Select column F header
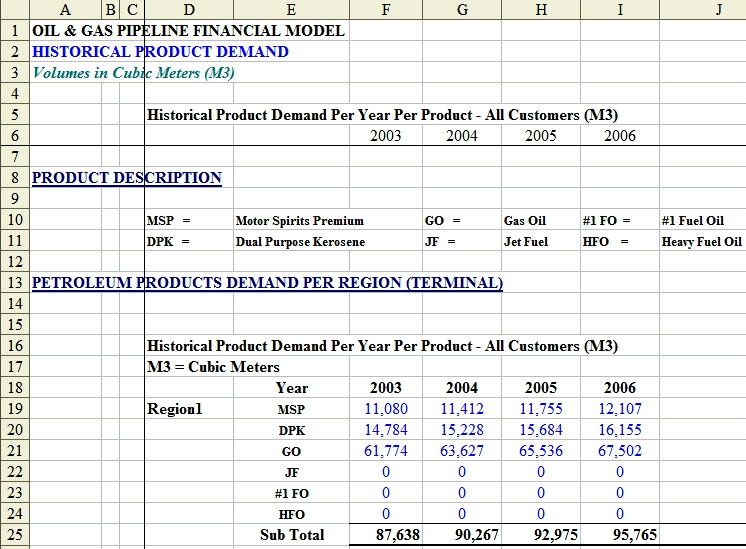The height and width of the screenshot is (549, 746). point(386,10)
